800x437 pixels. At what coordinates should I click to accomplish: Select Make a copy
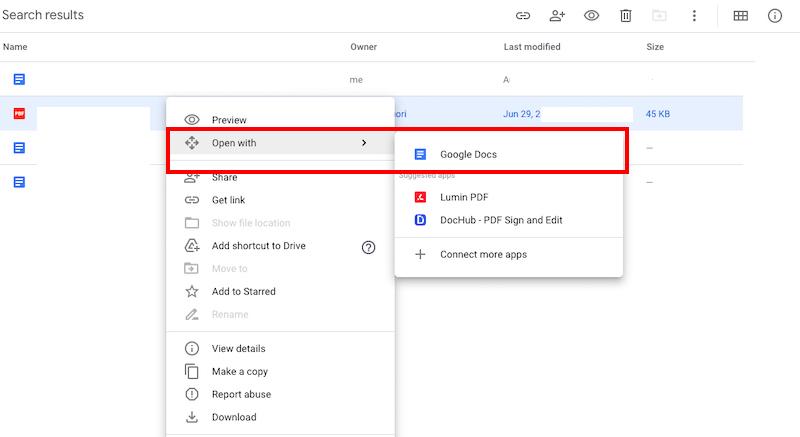click(x=281, y=371)
